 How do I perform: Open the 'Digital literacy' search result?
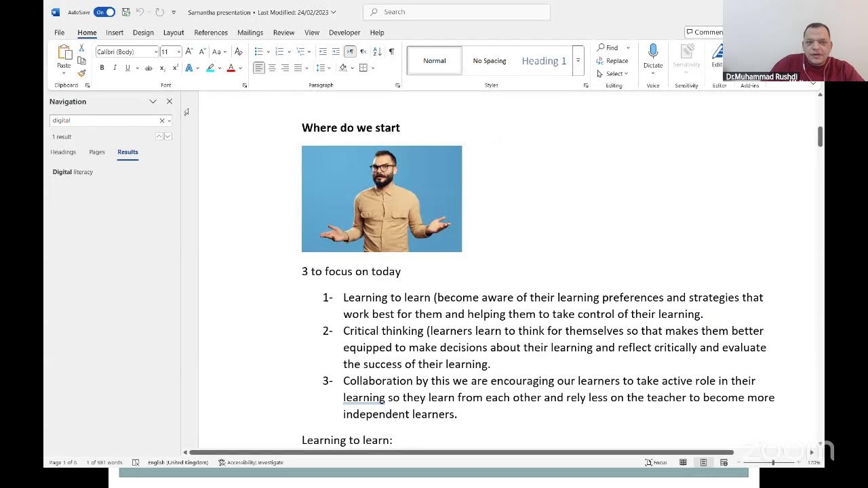click(x=73, y=172)
